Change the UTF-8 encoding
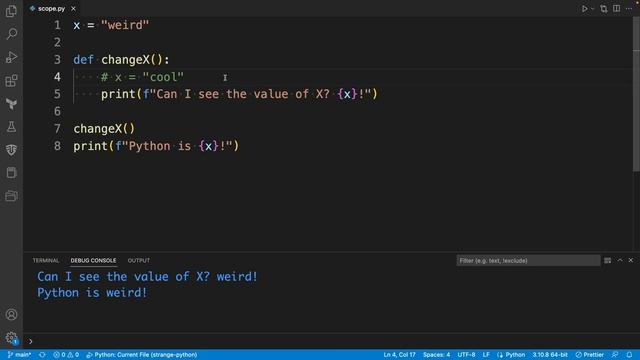Viewport: 640px width, 360px height. (x=466, y=355)
